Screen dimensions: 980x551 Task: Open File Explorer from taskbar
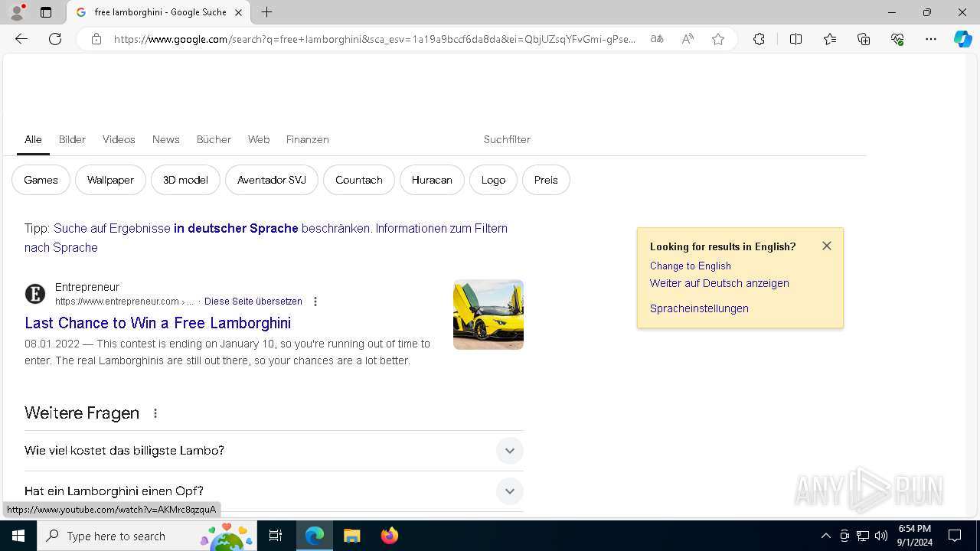pos(352,536)
